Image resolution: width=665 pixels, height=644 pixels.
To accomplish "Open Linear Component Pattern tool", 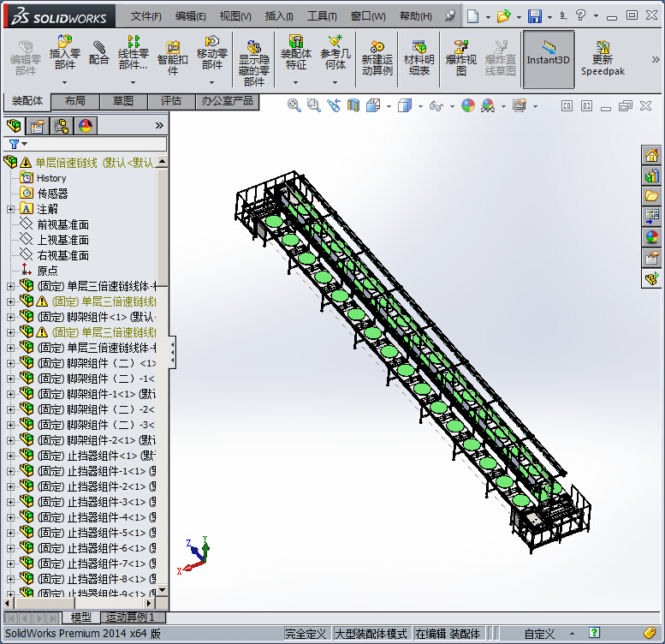I will pos(134,53).
